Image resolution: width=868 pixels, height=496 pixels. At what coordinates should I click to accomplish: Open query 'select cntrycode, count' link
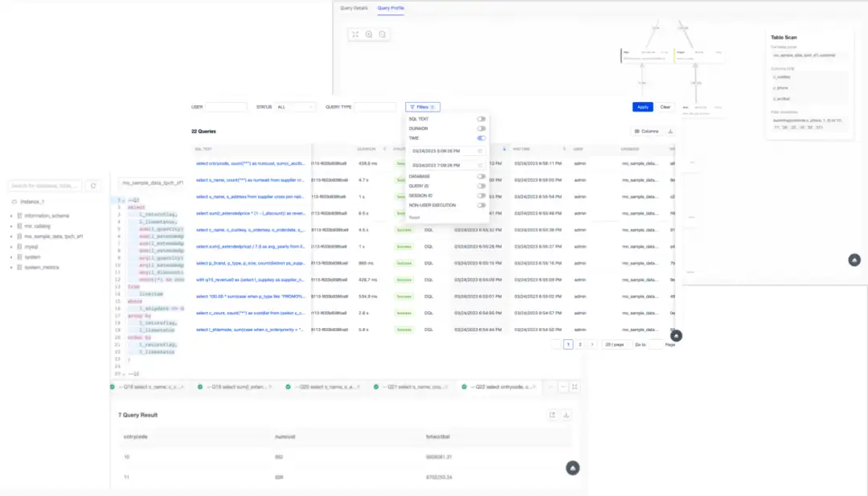click(250, 163)
